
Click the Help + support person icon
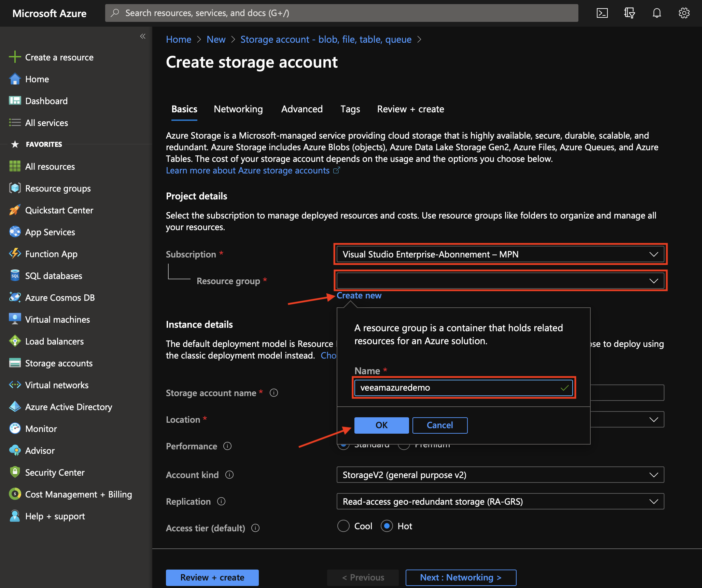pos(15,516)
